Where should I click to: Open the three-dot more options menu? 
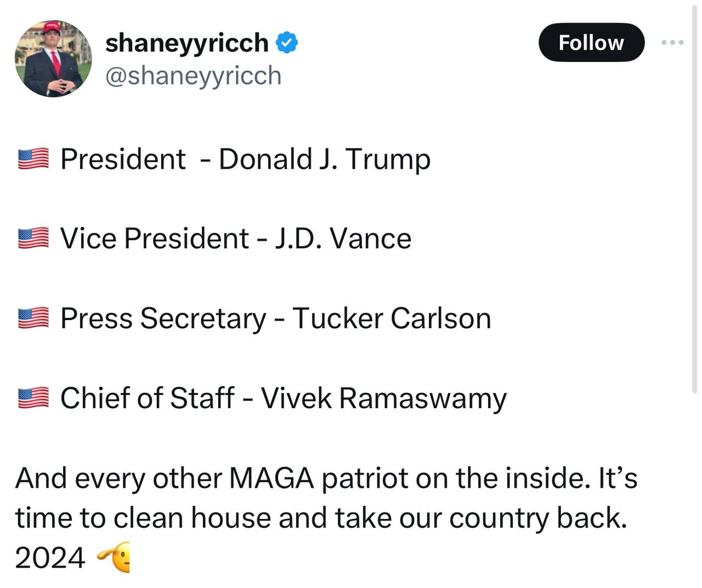(672, 42)
